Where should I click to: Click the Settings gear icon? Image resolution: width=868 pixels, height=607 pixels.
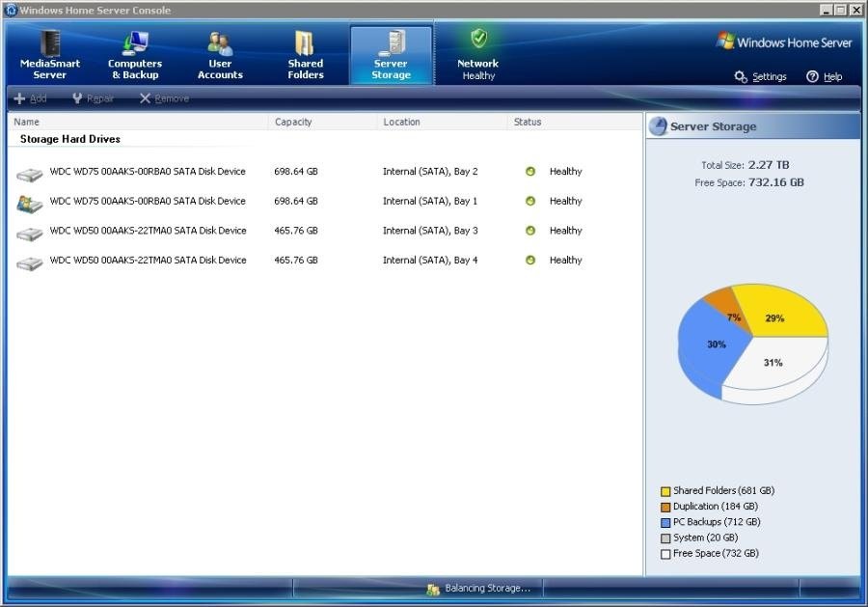(741, 76)
